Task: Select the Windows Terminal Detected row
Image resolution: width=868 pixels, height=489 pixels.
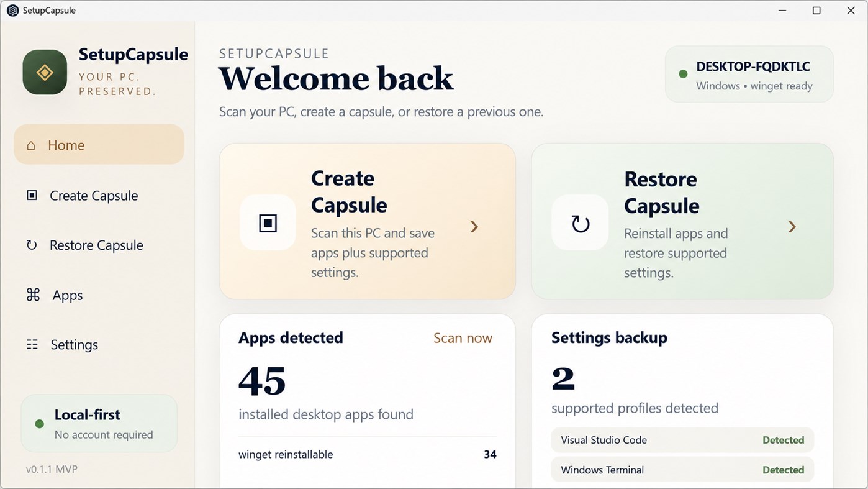Action: pyautogui.click(x=682, y=470)
